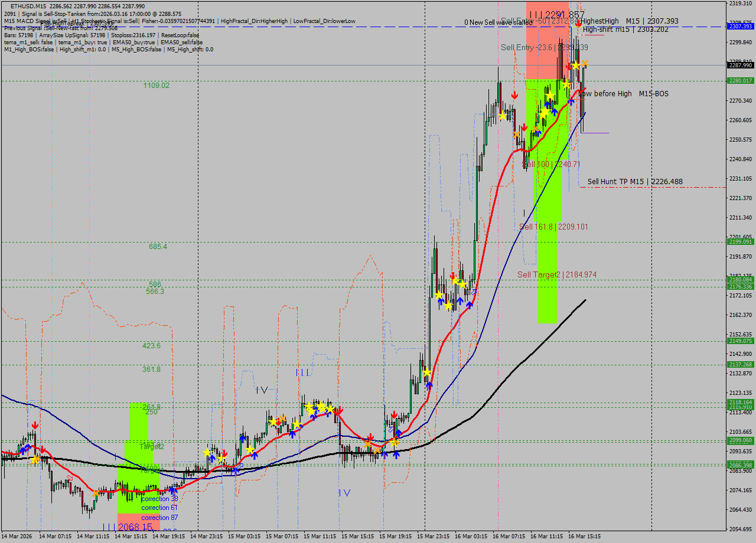Image resolution: width=756 pixels, height=543 pixels.
Task: Click the red arrow below '0 New Sell wave started'
Action: click(515, 96)
